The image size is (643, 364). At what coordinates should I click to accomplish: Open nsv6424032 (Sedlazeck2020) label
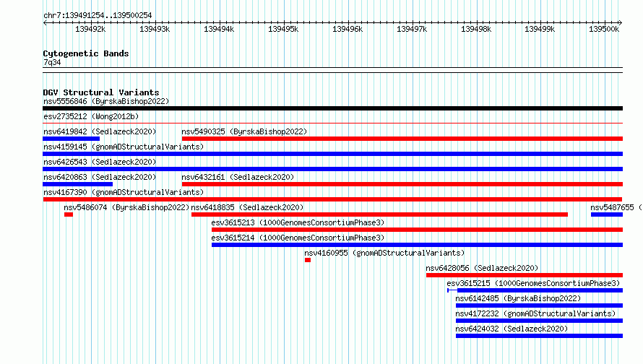pos(512,329)
